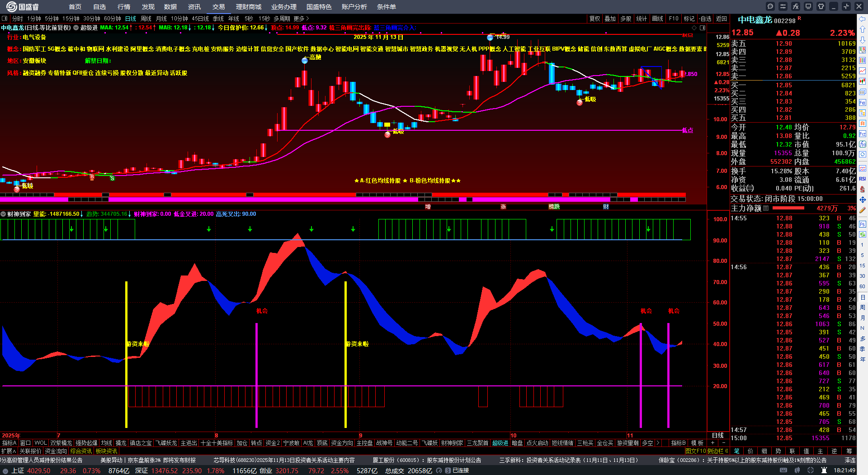Open the 图文F10 link
Viewport: 868px width, 475px height.
(x=695, y=451)
